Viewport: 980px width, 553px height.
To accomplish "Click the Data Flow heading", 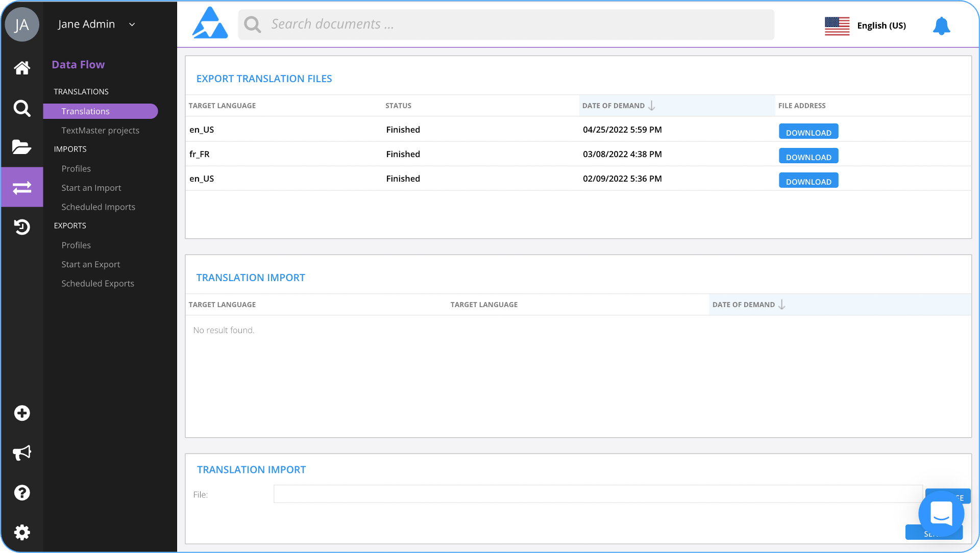I will (x=78, y=65).
